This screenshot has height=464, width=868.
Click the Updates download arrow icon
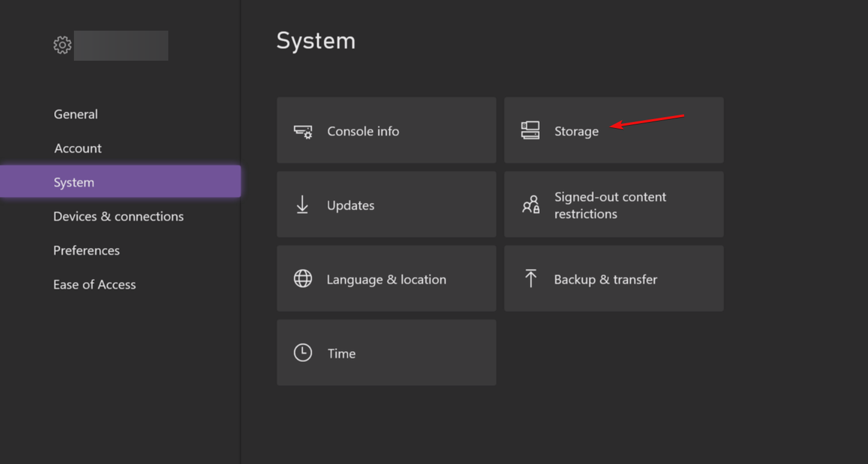pos(302,204)
